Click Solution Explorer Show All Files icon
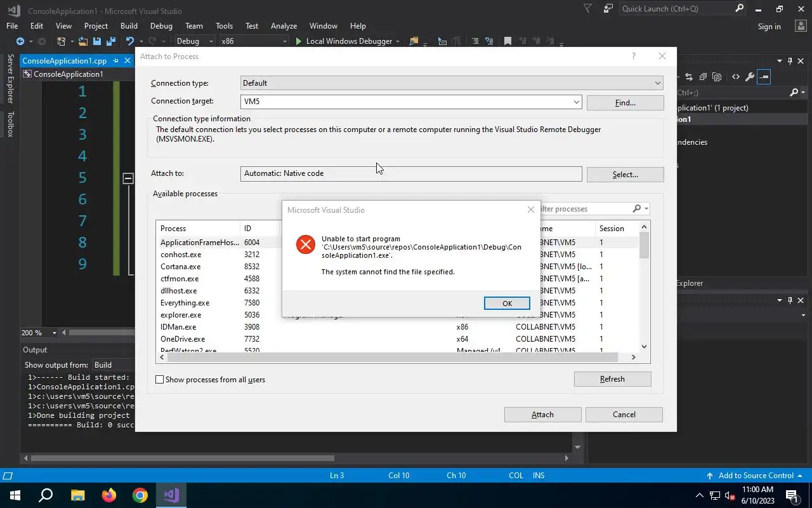This screenshot has height=508, width=812. click(x=717, y=77)
